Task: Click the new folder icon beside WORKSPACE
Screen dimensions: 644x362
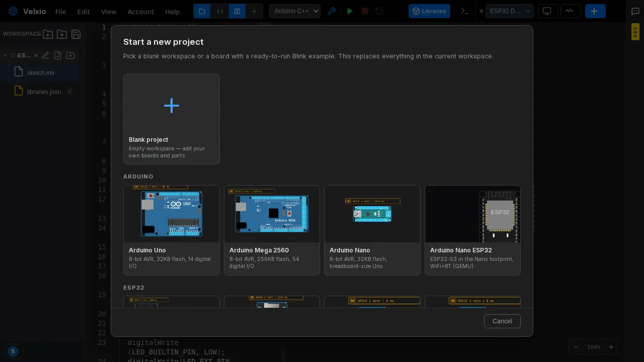Action: (x=48, y=34)
